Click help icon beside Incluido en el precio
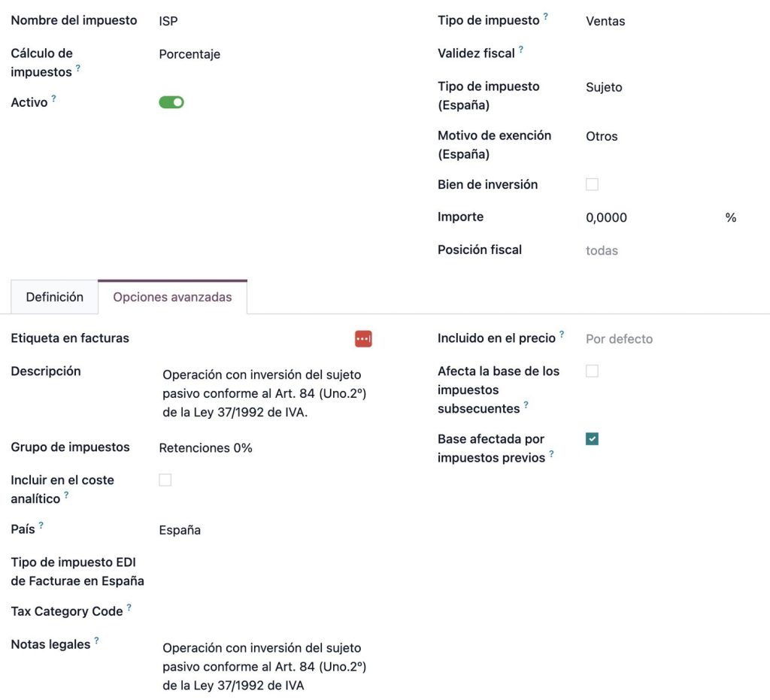This screenshot has height=700, width=770. (x=561, y=335)
